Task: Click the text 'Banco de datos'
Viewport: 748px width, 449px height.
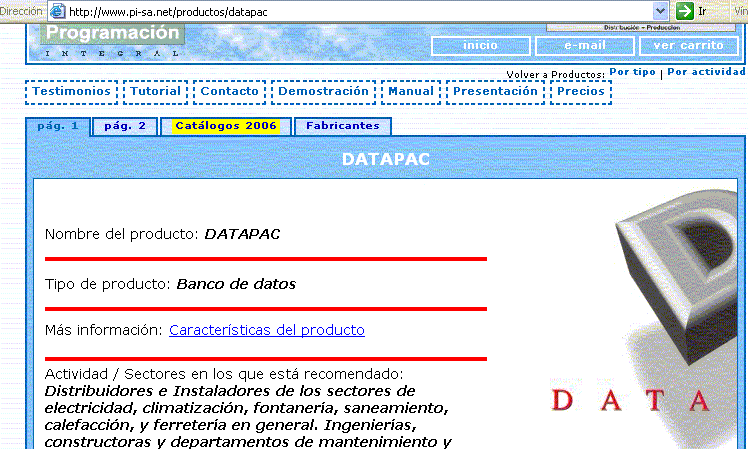Action: [x=236, y=284]
